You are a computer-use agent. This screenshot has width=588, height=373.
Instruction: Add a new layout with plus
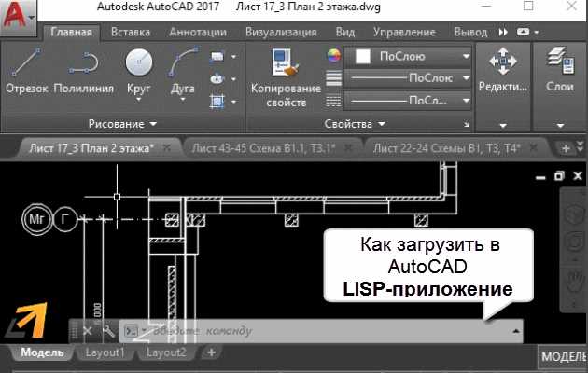click(x=212, y=352)
